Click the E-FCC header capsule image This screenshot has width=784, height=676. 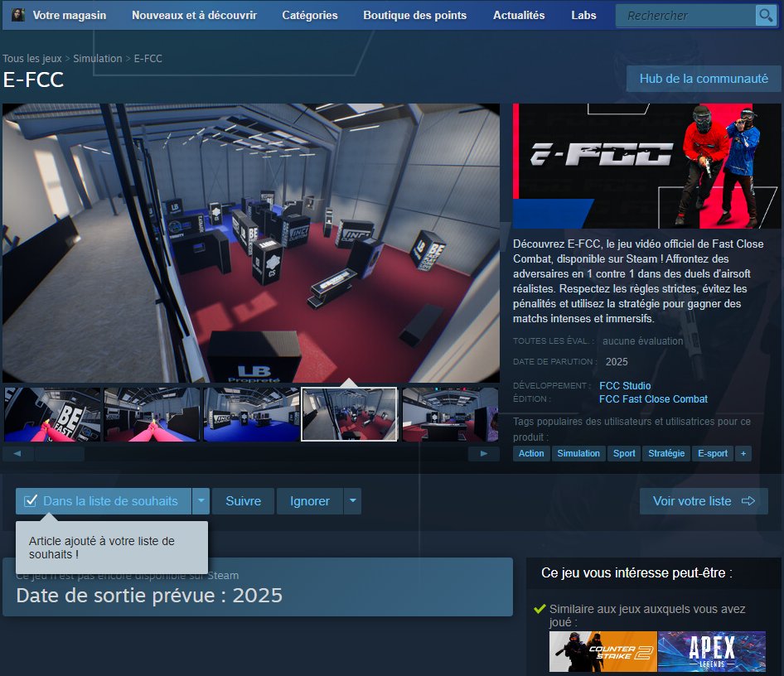tap(647, 166)
